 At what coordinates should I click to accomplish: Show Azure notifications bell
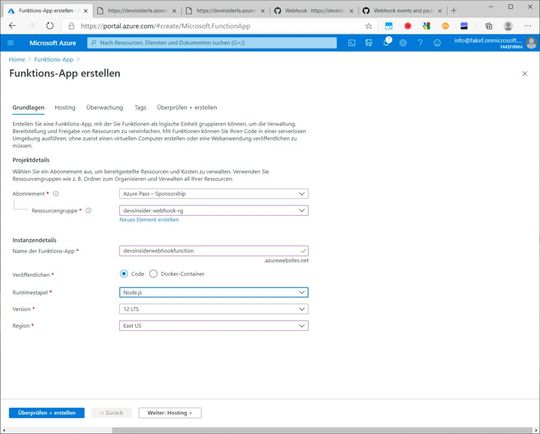pyautogui.click(x=386, y=42)
